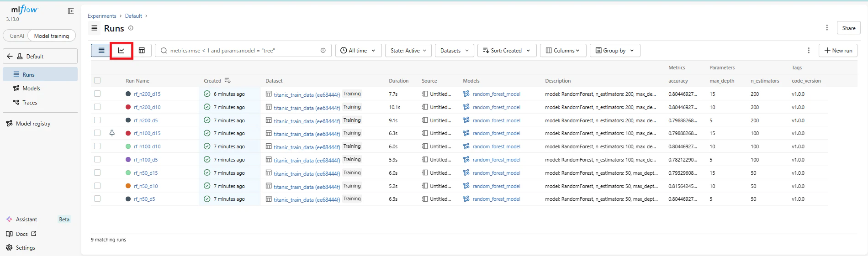The height and width of the screenshot is (256, 868).
Task: Click the orange color dot of rf_n50_d10
Action: pyautogui.click(x=128, y=186)
